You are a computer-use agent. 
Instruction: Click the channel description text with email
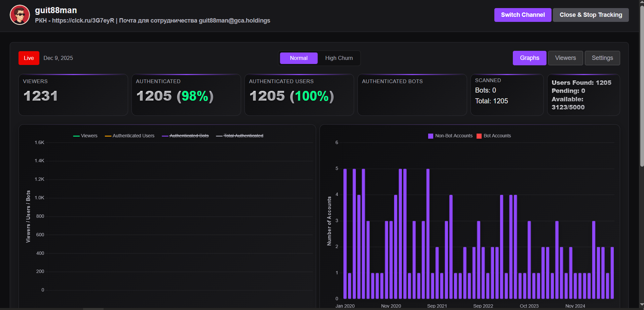[153, 21]
